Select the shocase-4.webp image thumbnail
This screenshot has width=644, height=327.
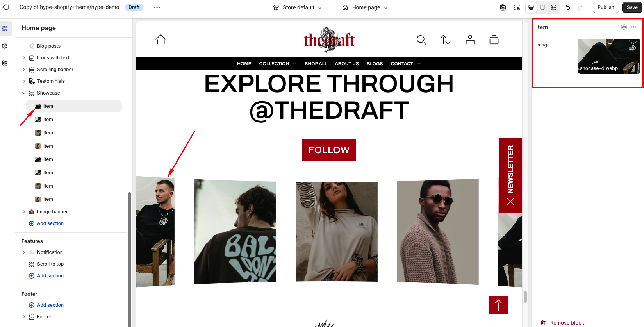[x=609, y=56]
